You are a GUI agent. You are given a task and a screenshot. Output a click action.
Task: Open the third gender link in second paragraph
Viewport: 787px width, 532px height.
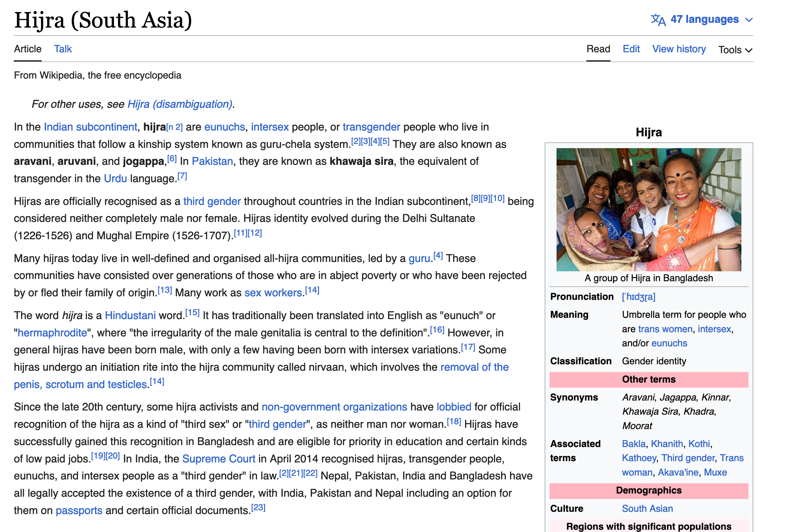point(212,201)
